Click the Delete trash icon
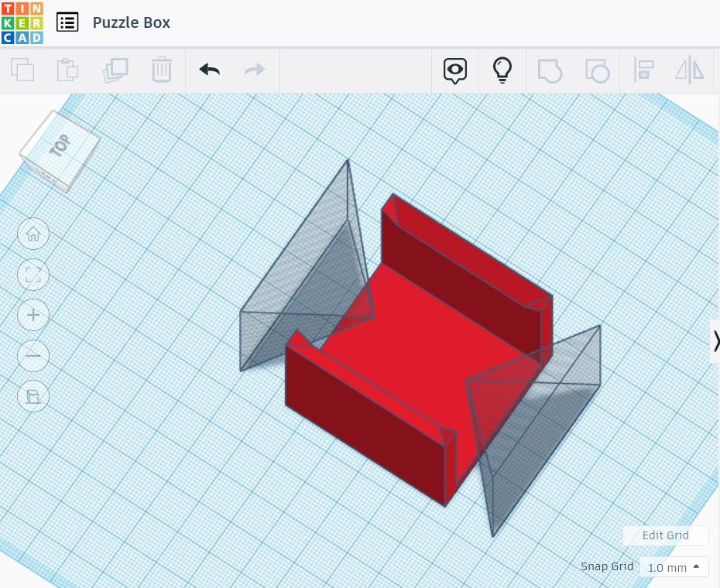The width and height of the screenshot is (720, 588). click(162, 70)
